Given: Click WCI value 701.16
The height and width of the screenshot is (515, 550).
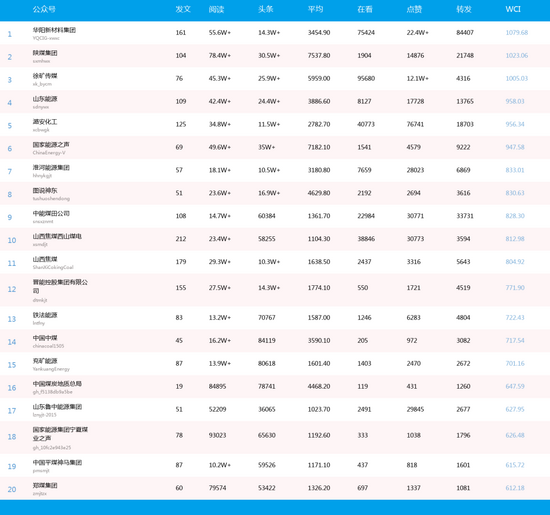Looking at the screenshot, I should click(x=515, y=363).
